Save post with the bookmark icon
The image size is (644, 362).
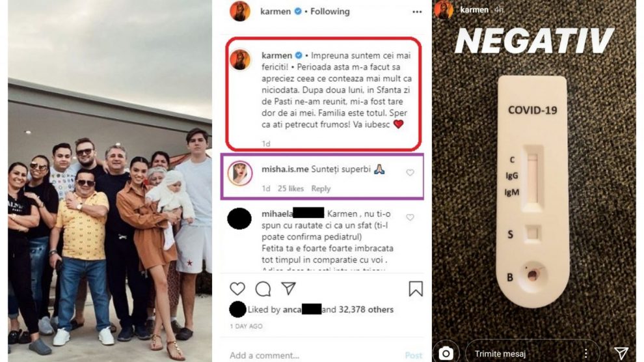point(416,289)
